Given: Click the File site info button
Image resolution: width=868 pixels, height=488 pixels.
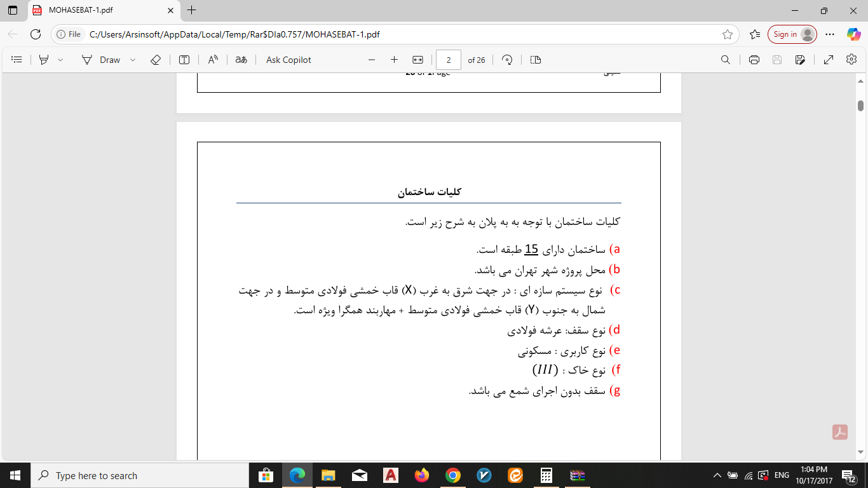Looking at the screenshot, I should click(x=69, y=34).
